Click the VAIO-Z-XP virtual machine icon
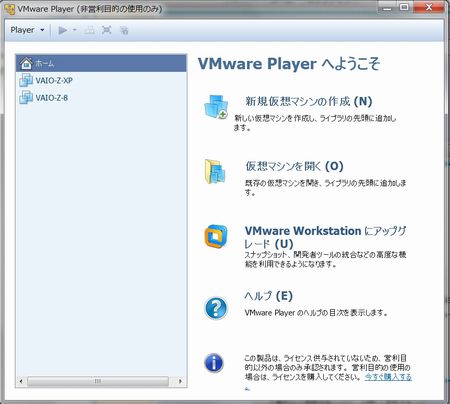This screenshot has width=450, height=404. click(x=26, y=80)
